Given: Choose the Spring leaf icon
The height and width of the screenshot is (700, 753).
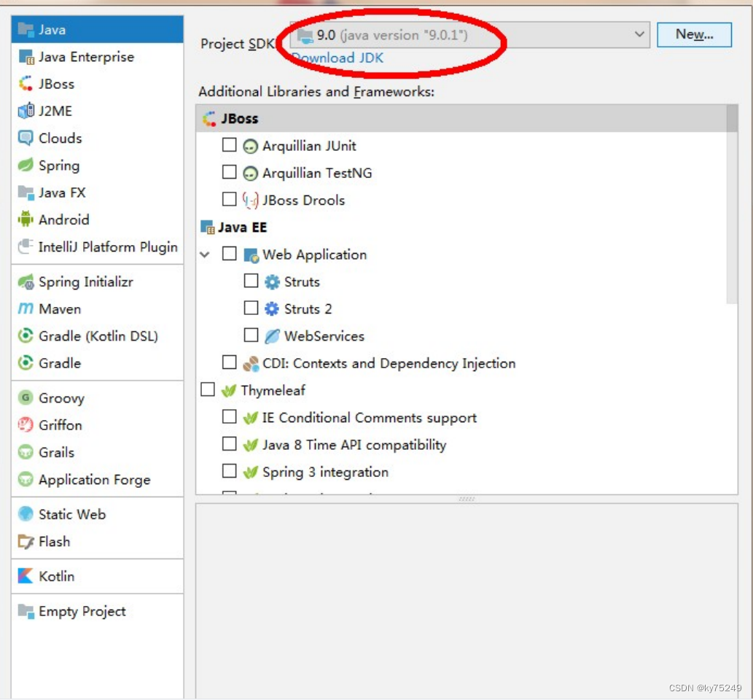Looking at the screenshot, I should pos(26,165).
